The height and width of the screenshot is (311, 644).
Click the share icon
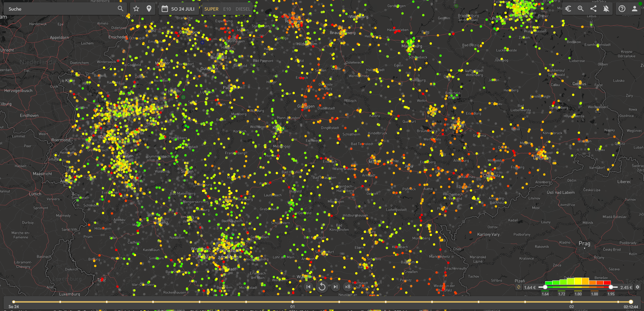click(x=593, y=9)
